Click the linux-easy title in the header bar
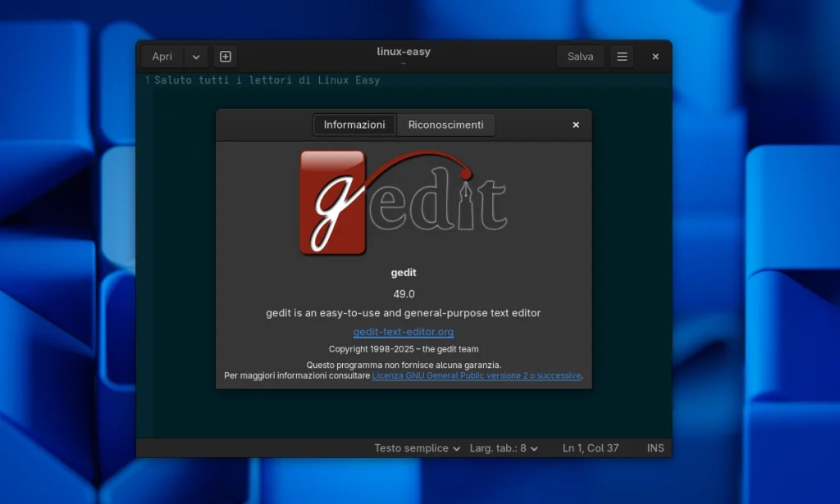The width and height of the screenshot is (840, 504). (x=403, y=51)
